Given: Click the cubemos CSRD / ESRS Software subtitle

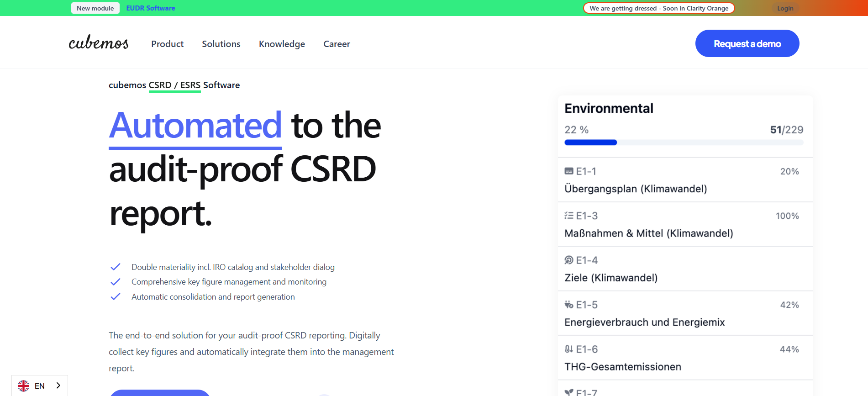Looking at the screenshot, I should click(174, 85).
